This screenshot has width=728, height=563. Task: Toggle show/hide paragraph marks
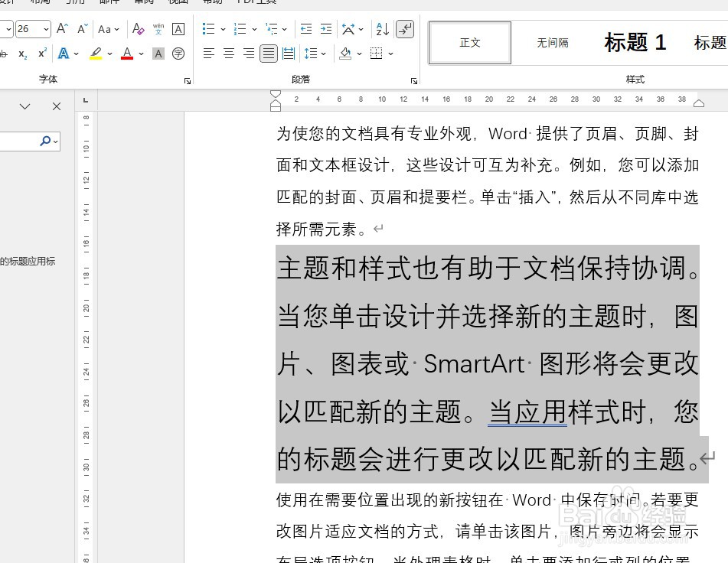404,30
